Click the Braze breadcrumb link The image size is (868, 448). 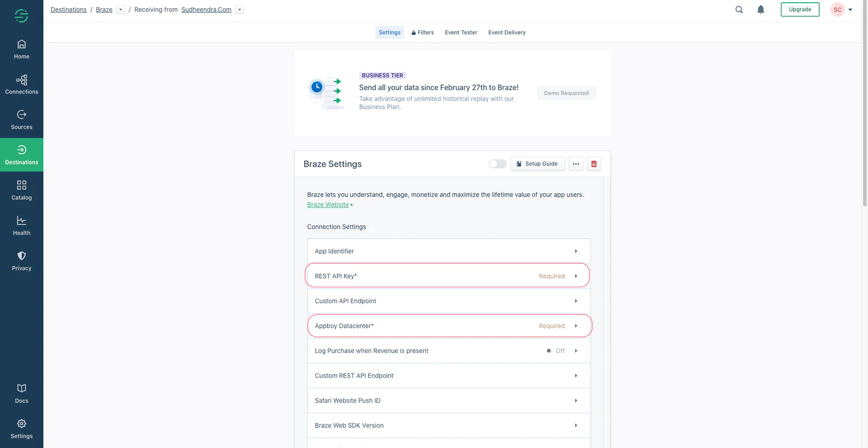104,10
